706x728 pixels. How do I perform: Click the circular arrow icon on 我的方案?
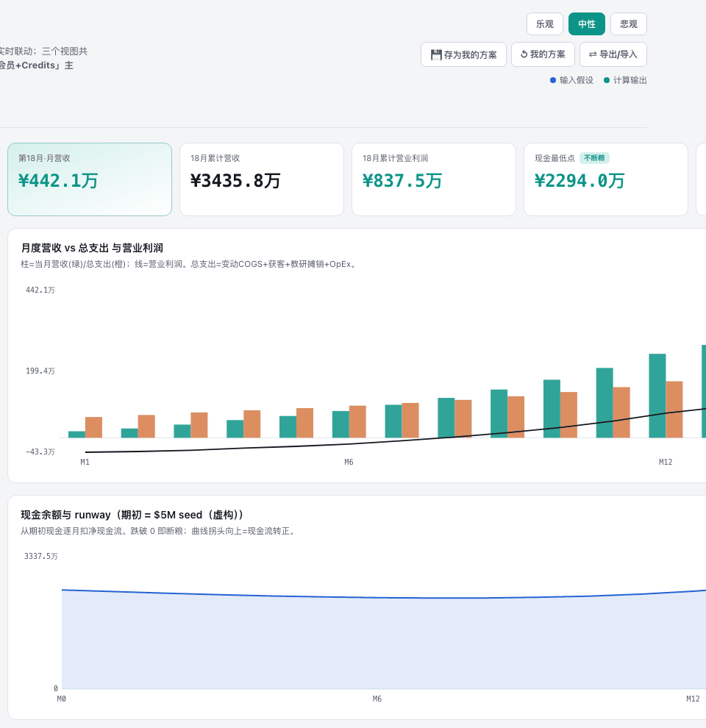click(x=524, y=54)
